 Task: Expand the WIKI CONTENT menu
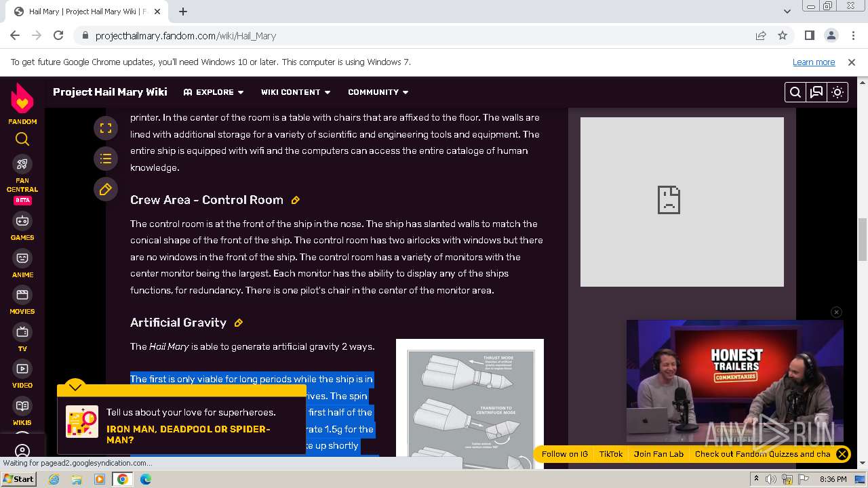click(x=296, y=92)
